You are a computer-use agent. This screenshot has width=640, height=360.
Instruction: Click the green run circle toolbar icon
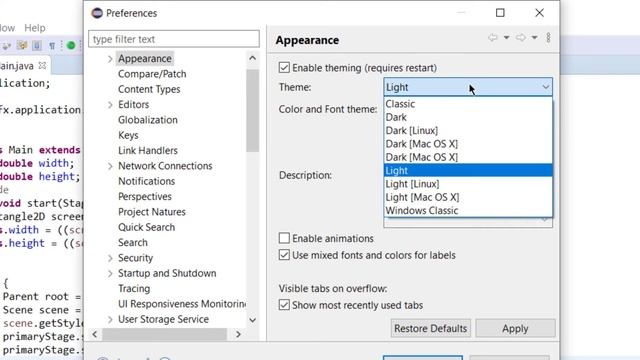click(71, 45)
